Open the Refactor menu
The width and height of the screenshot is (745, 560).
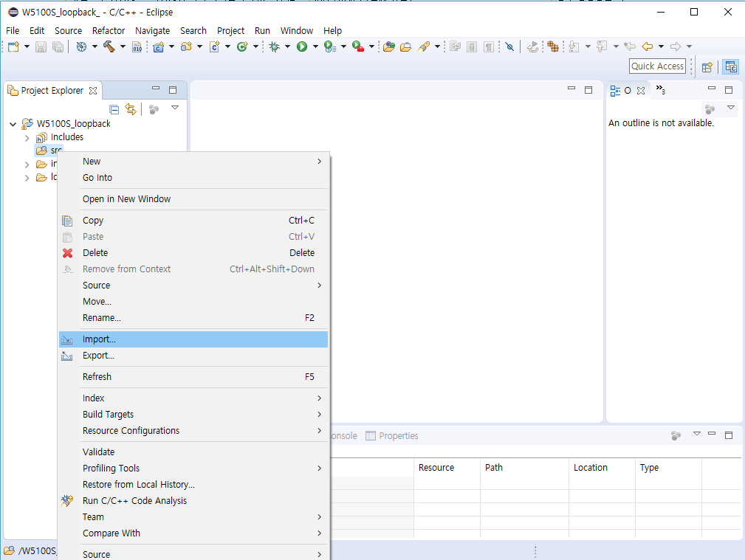[x=109, y=30]
